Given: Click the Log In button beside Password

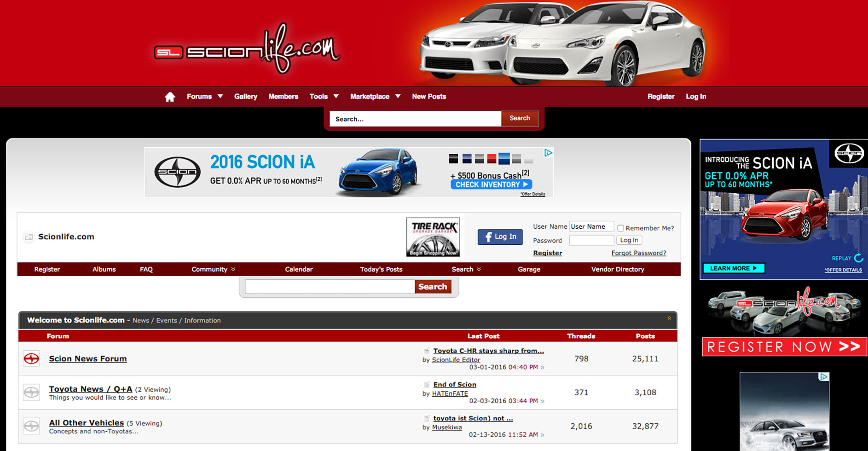Looking at the screenshot, I should [x=629, y=240].
